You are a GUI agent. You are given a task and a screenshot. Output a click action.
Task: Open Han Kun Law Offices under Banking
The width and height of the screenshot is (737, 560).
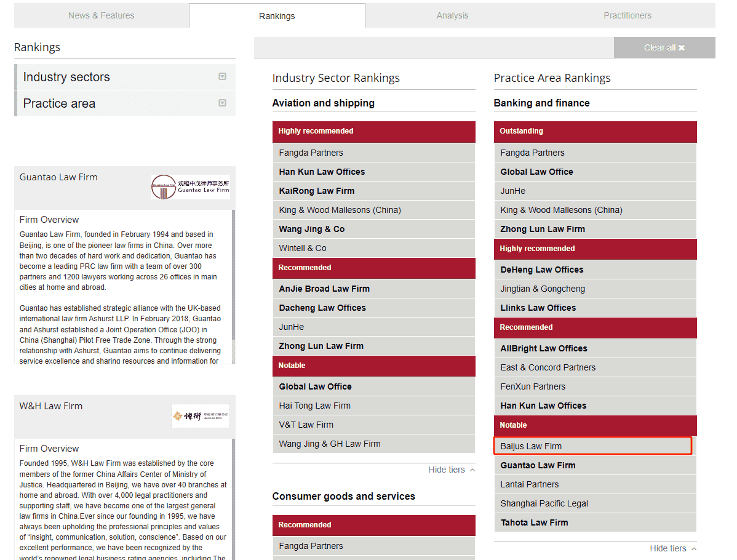pos(595,406)
